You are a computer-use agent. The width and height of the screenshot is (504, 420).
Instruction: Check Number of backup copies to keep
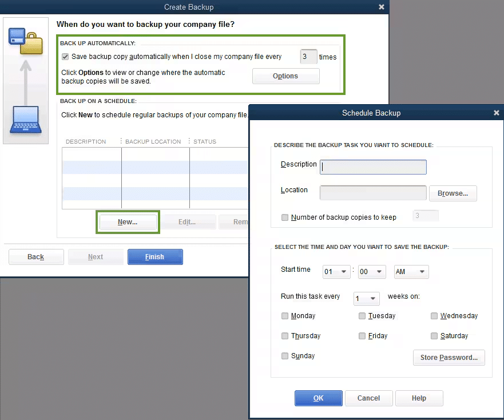(284, 217)
